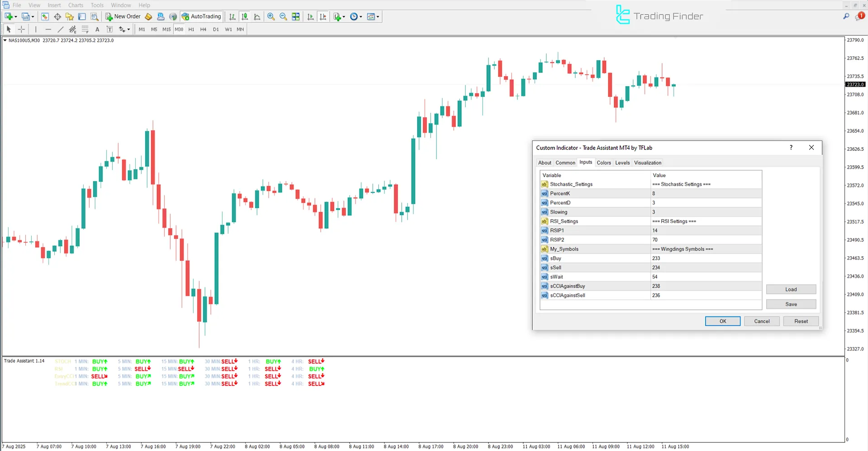Select the Horizontal line tool
The width and height of the screenshot is (868, 451).
click(x=48, y=29)
